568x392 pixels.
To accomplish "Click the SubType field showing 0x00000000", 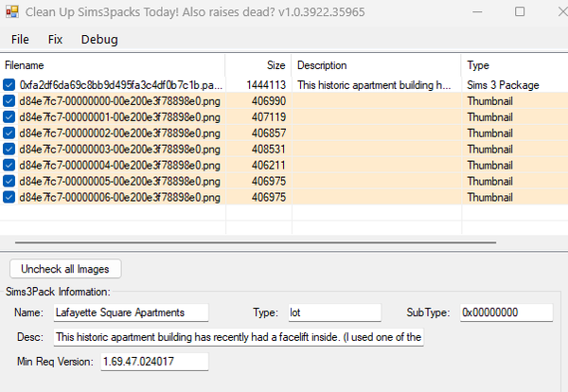I will coord(506,312).
